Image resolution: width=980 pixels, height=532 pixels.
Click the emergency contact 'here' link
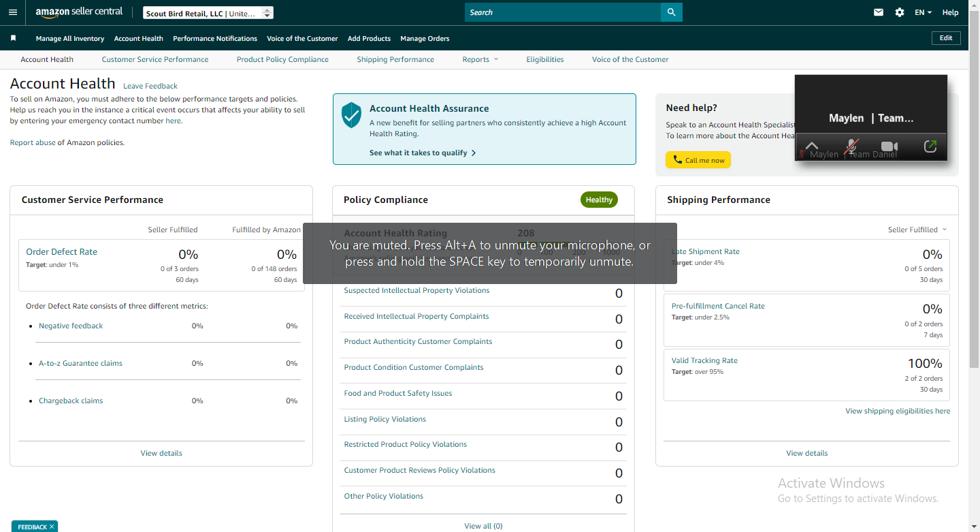[x=173, y=121]
